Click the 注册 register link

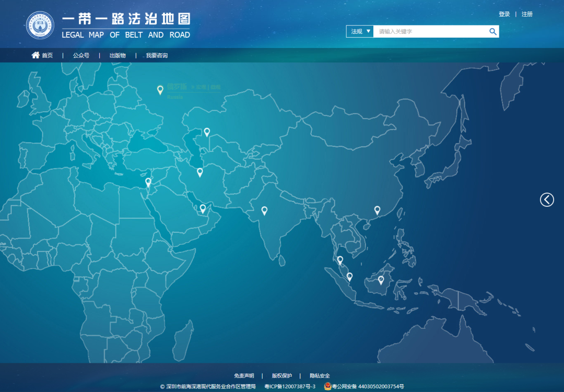pyautogui.click(x=527, y=14)
